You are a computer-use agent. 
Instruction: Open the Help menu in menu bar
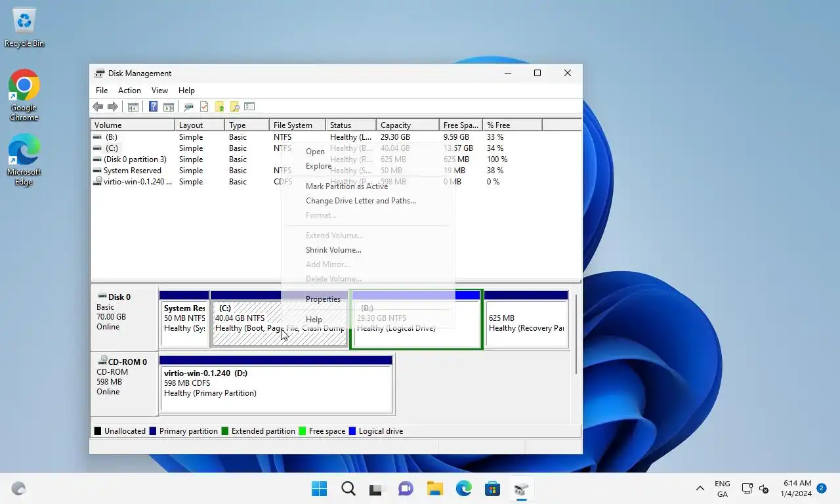(186, 91)
